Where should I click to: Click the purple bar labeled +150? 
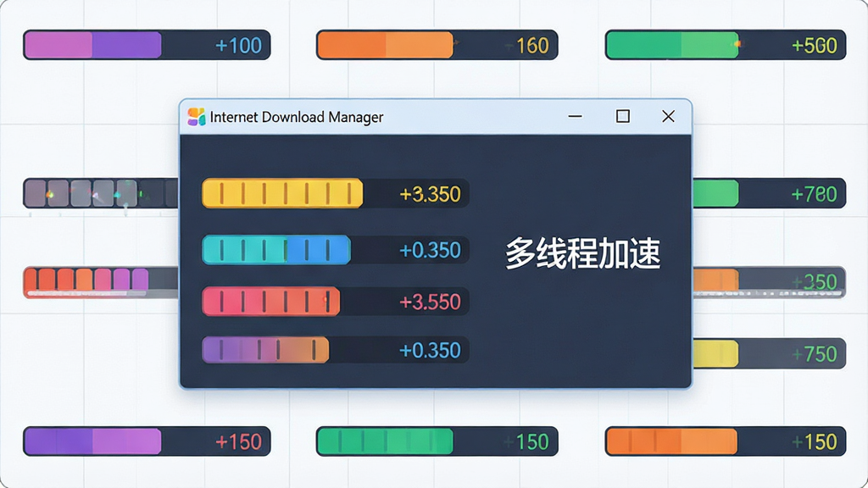(x=93, y=441)
